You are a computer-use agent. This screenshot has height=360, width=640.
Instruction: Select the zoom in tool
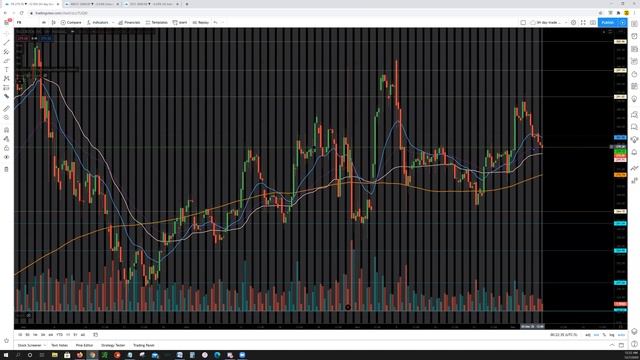tap(6, 118)
